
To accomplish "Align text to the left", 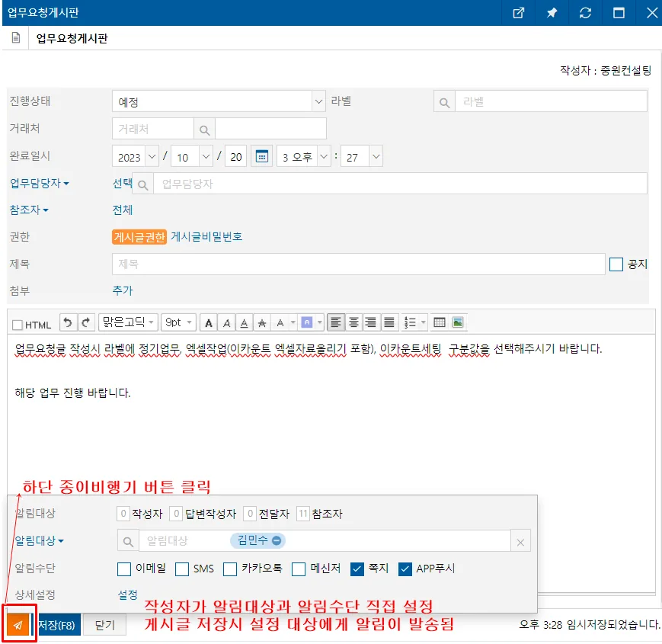I will click(336, 322).
